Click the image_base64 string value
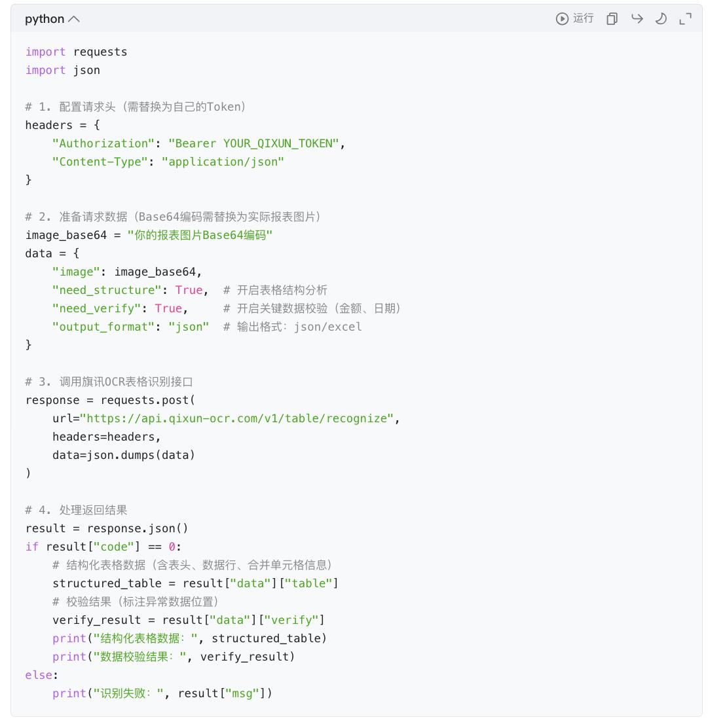 pyautogui.click(x=200, y=235)
